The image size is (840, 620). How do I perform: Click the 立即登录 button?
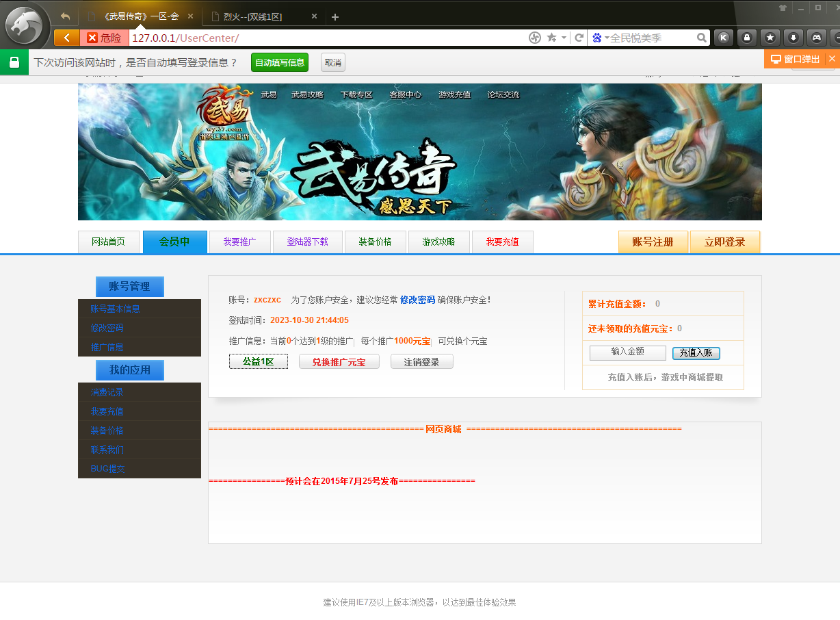(x=725, y=242)
